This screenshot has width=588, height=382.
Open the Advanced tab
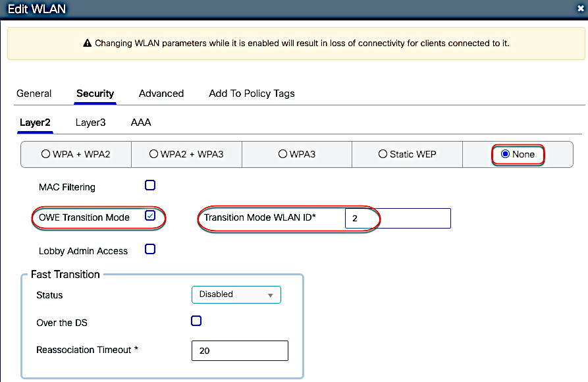click(x=161, y=94)
